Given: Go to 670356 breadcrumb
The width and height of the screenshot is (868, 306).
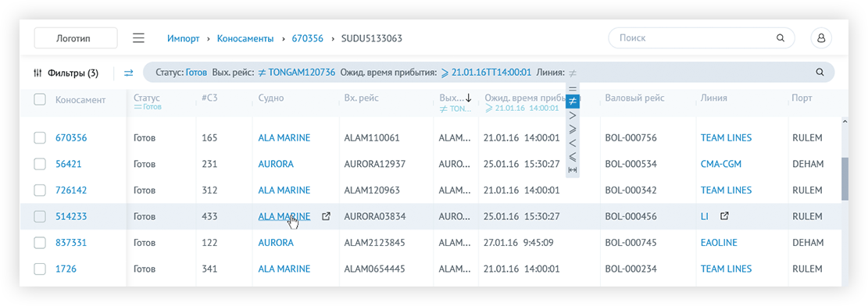Looking at the screenshot, I should click(x=307, y=39).
